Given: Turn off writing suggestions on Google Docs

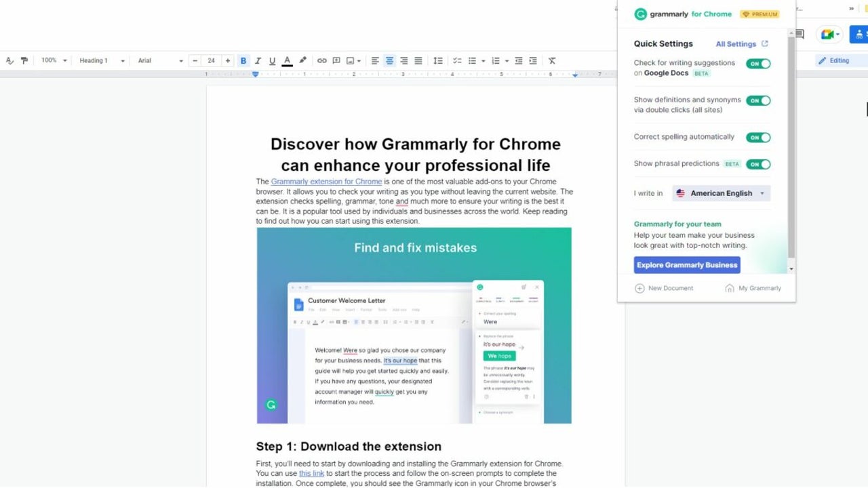Looking at the screenshot, I should (758, 64).
